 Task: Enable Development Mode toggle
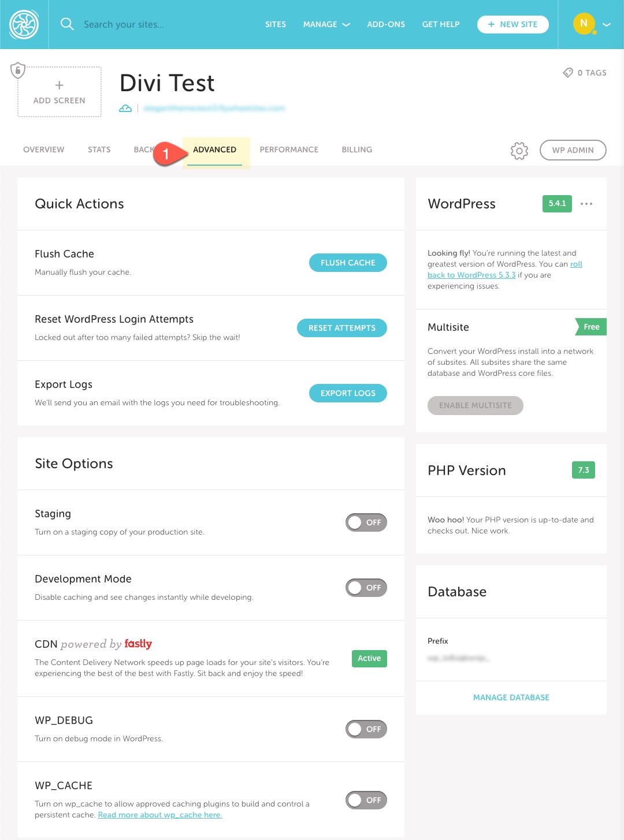pyautogui.click(x=366, y=588)
